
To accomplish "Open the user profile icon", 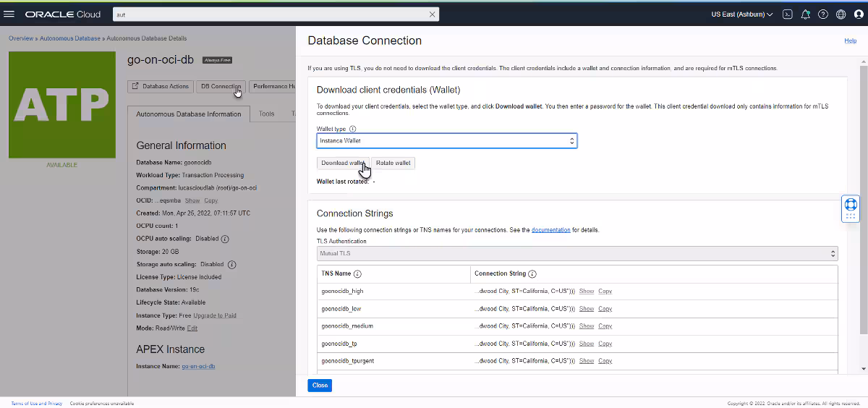I will point(858,14).
